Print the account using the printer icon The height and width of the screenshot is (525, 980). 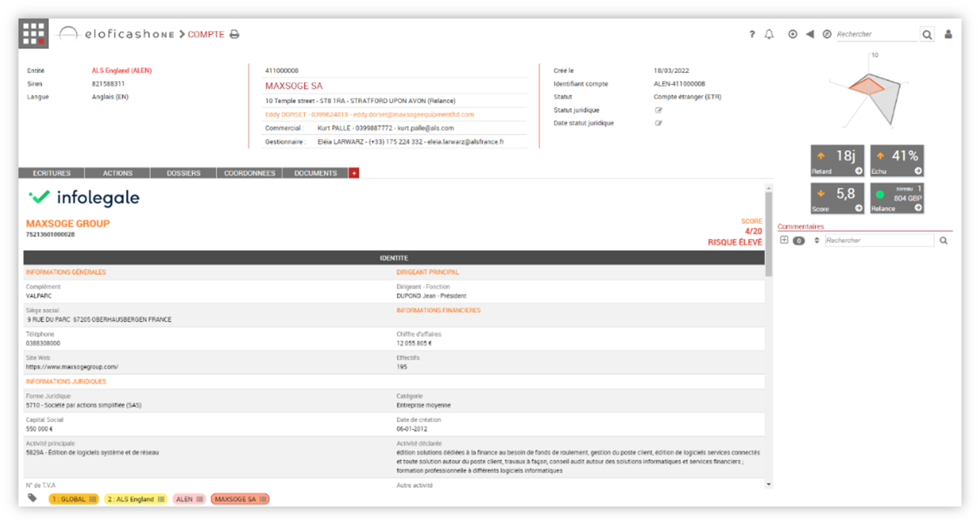tap(234, 34)
